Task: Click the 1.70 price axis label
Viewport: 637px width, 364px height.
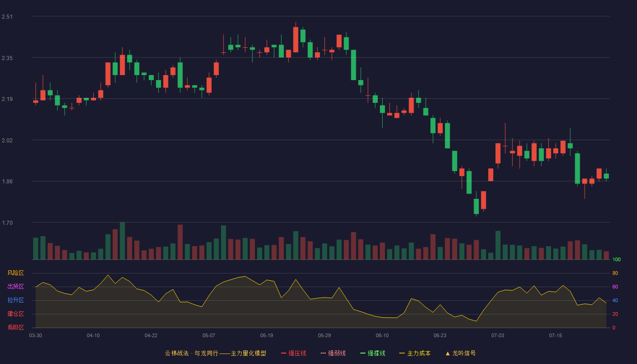Action: (x=7, y=223)
